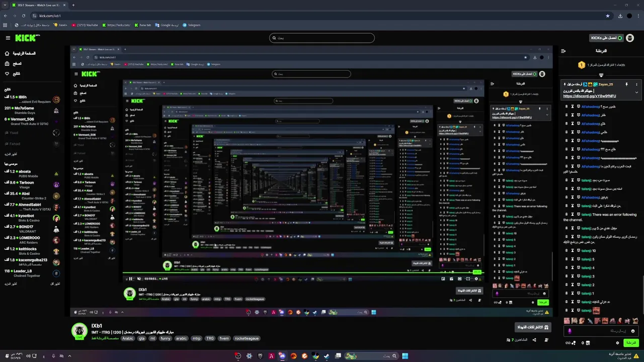Open aboata recommended channel
The width and height of the screenshot is (644, 362).
coord(32,173)
